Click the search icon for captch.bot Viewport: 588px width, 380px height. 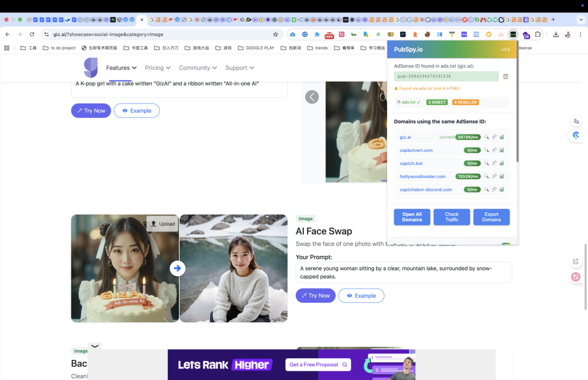pos(486,163)
